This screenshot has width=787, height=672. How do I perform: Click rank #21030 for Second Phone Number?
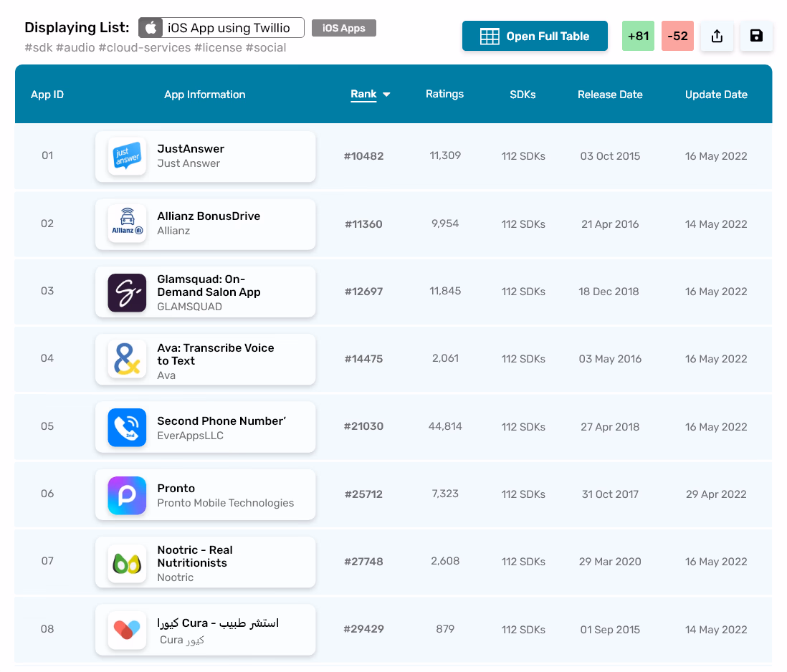[x=363, y=426]
